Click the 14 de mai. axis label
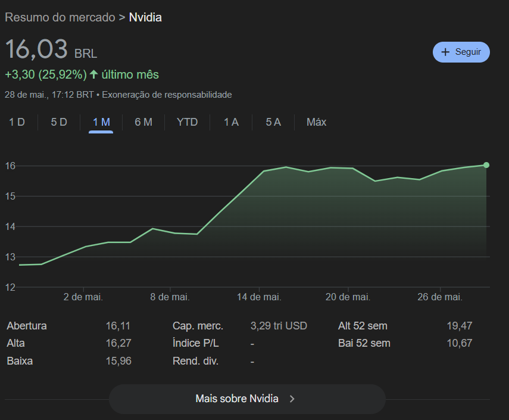Viewport: 509px width, 420px height. [x=259, y=297]
